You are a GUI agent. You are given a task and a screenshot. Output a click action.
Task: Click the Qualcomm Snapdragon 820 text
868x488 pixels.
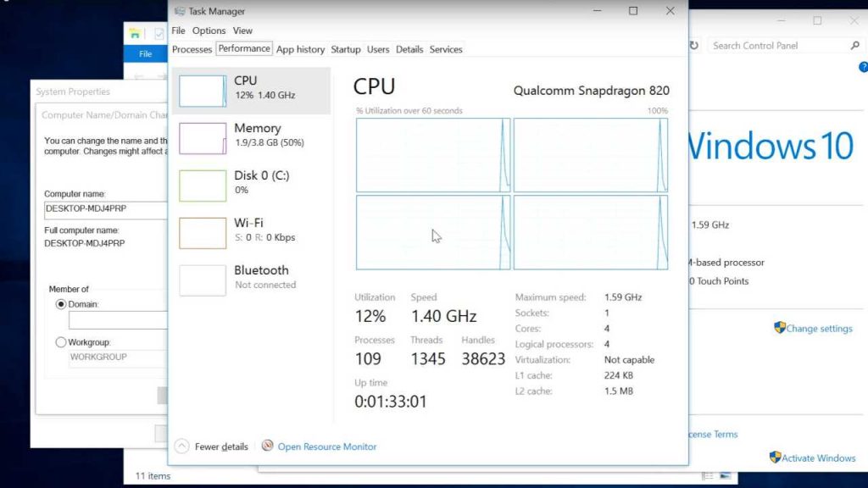[591, 90]
